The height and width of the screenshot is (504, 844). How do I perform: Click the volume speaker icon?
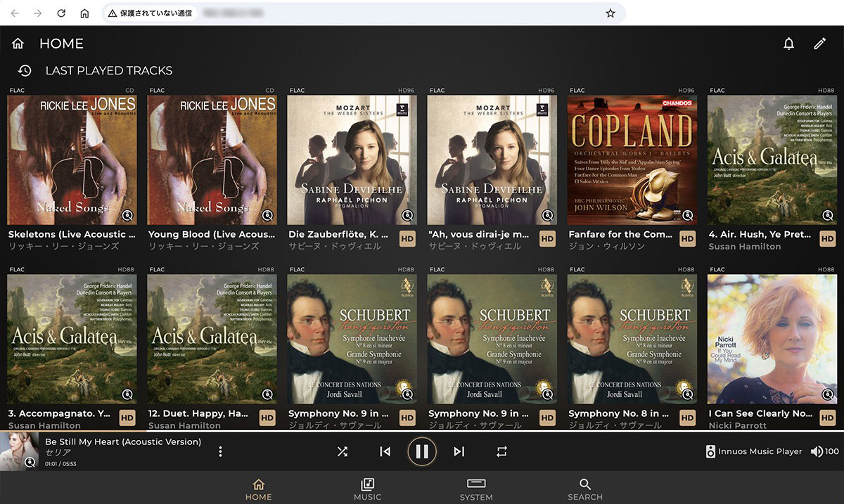coord(816,451)
